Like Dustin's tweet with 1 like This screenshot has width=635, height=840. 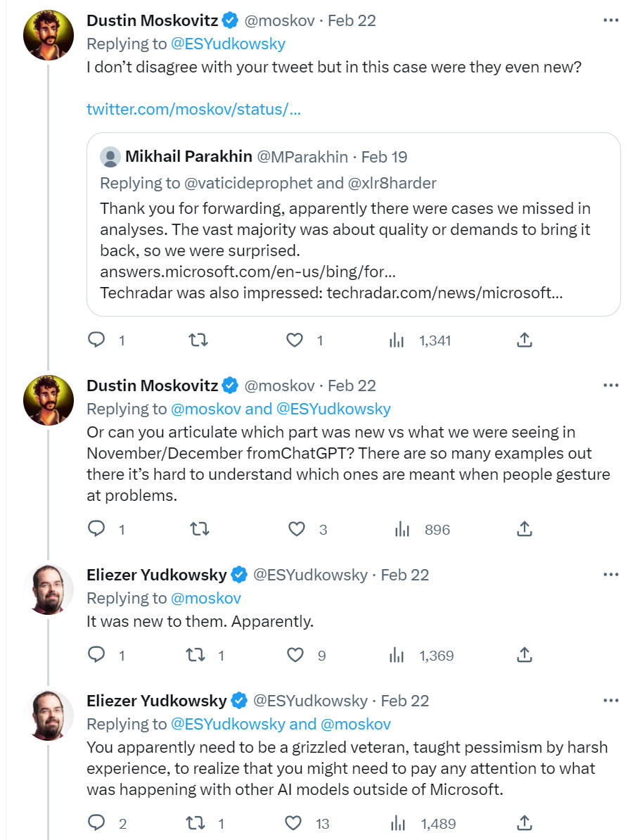coord(295,341)
